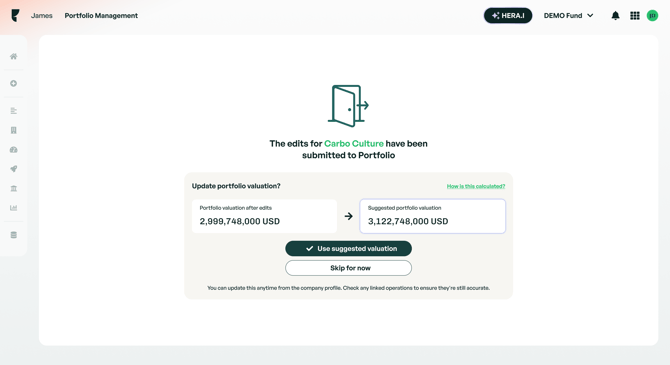Click the plus add icon in sidebar
Image resolution: width=670 pixels, height=365 pixels.
14,83
